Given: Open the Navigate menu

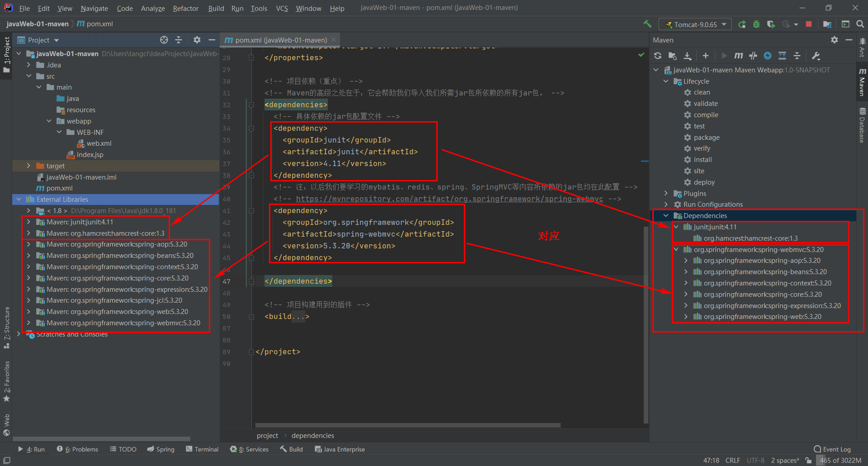Looking at the screenshot, I should pyautogui.click(x=94, y=8).
